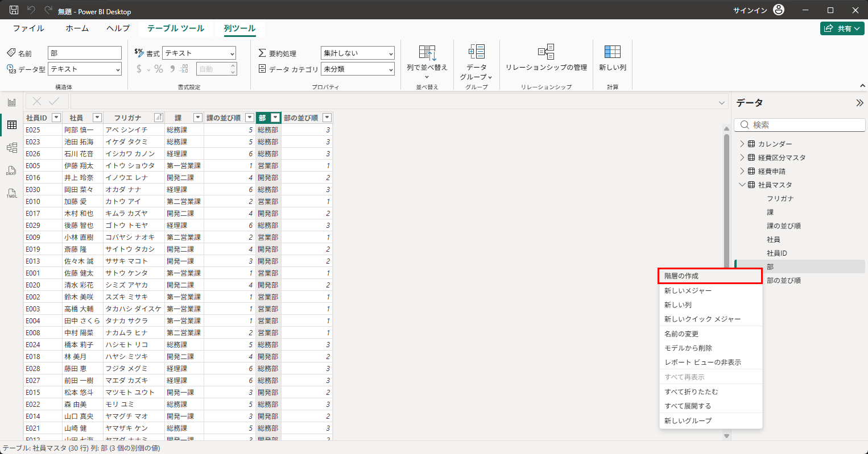Click the 列で並べ替え sort by column icon
The width and height of the screenshot is (868, 454).
tap(427, 53)
